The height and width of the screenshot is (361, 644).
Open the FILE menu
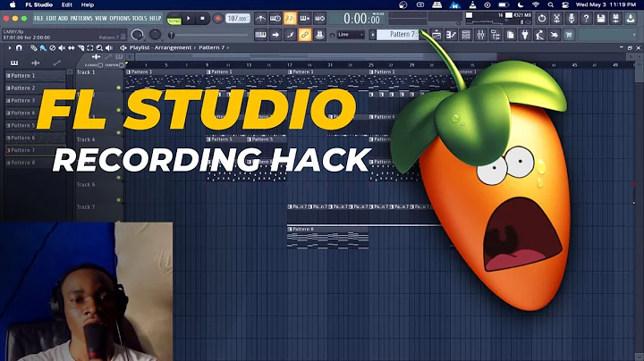(x=38, y=19)
